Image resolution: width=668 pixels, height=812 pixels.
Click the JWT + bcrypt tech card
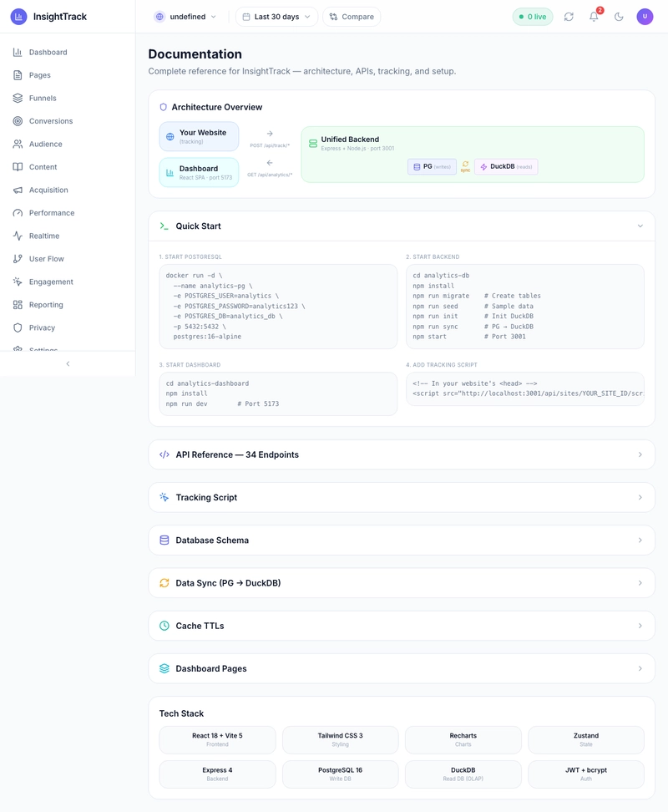pyautogui.click(x=586, y=774)
